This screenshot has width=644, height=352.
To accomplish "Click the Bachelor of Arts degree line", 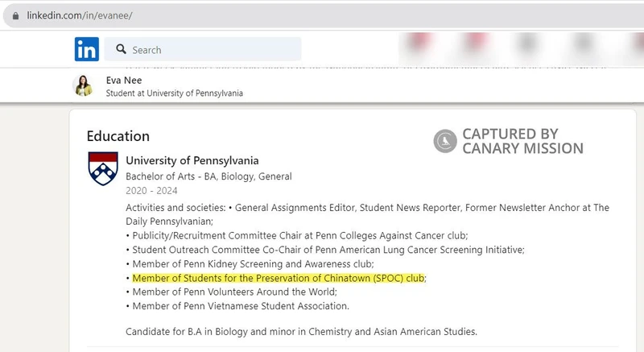I will (208, 176).
